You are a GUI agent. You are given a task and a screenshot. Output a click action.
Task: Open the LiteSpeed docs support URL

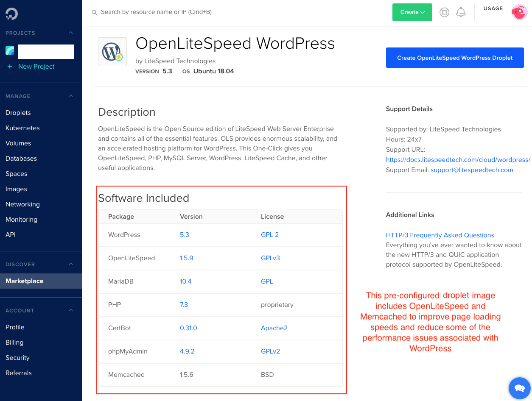tap(458, 160)
